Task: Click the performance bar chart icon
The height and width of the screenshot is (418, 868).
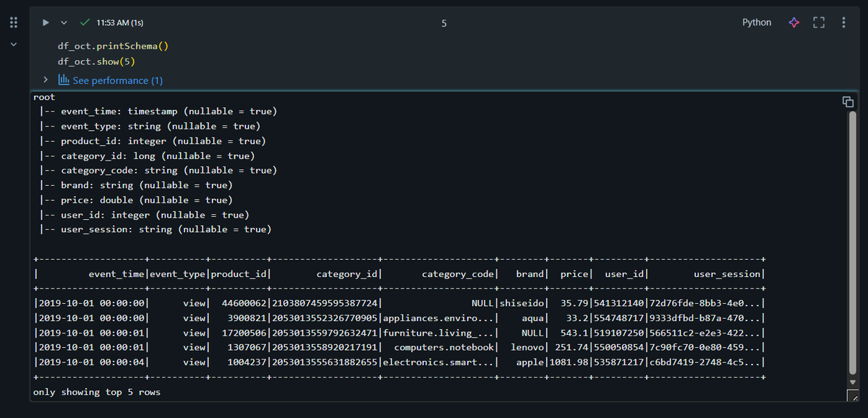Action: click(x=63, y=80)
